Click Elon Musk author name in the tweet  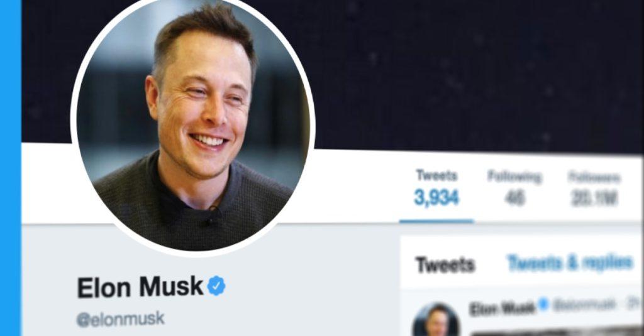[502, 308]
